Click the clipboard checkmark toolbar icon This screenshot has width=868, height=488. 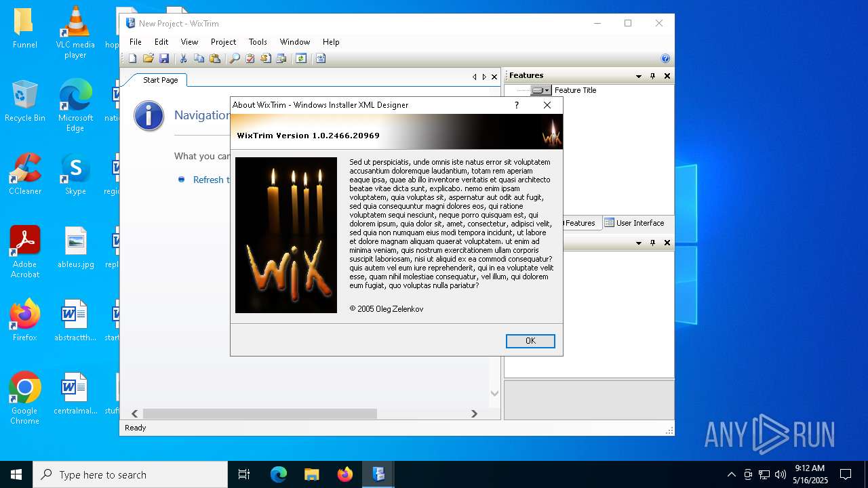click(x=250, y=59)
